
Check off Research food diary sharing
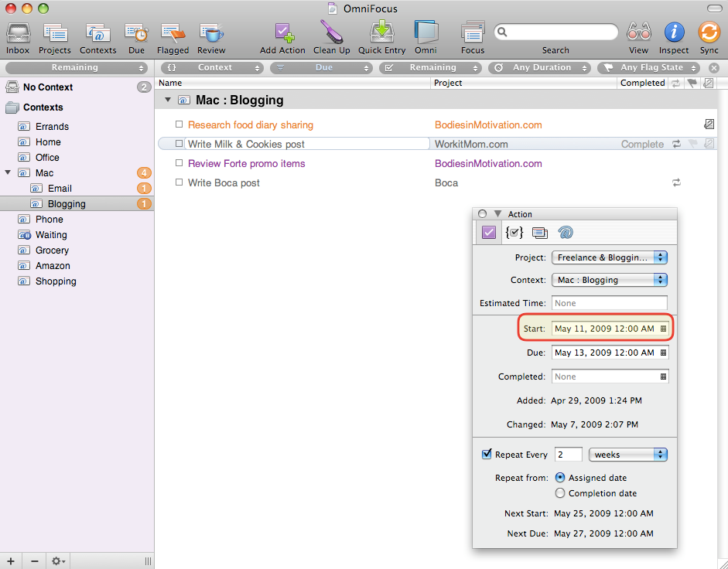(x=179, y=124)
